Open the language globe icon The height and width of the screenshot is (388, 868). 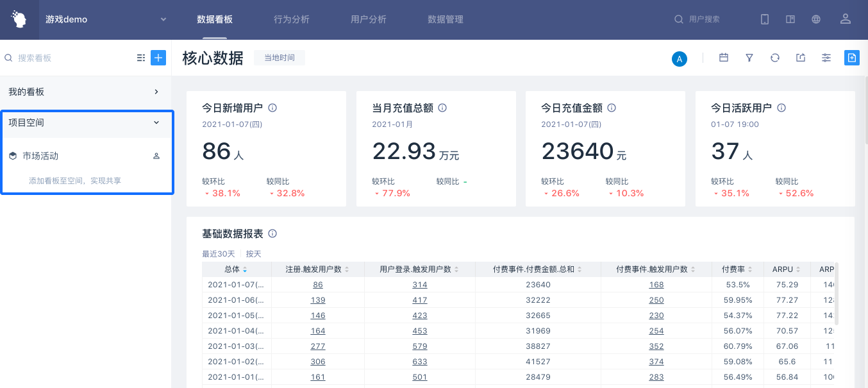point(816,19)
